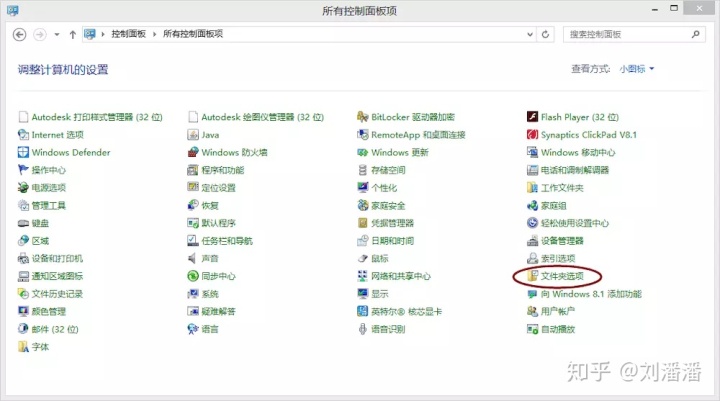
Task: Expand the address bar history dropdown
Action: (529, 34)
